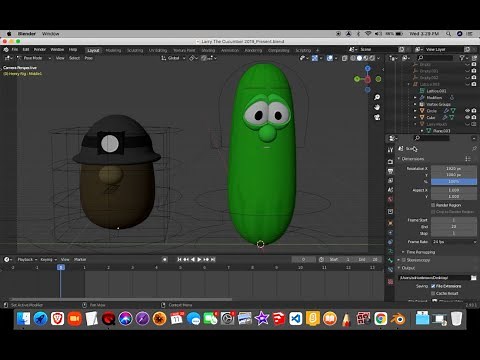Open Visual Studio Code from the dock
This screenshot has width=480, height=360.
pyautogui.click(x=295, y=319)
